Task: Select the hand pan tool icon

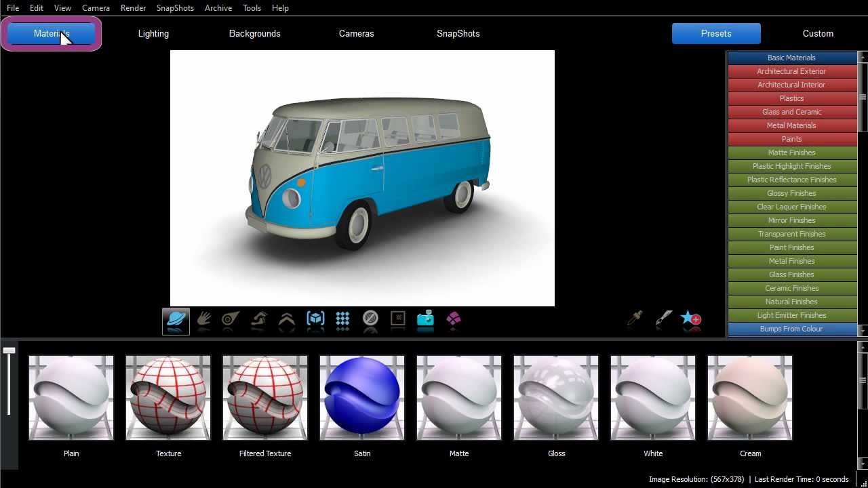Action: pos(203,320)
